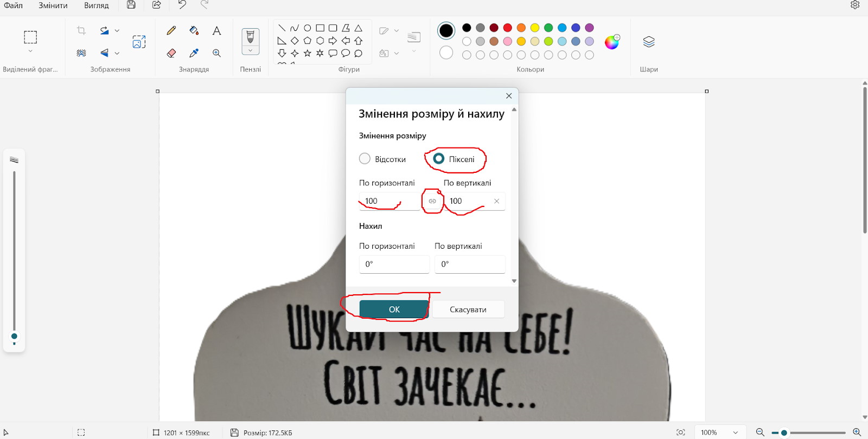Screen dimensions: 868x439
Task: Toggle the maintain aspect ratio link button
Action: 432,201
